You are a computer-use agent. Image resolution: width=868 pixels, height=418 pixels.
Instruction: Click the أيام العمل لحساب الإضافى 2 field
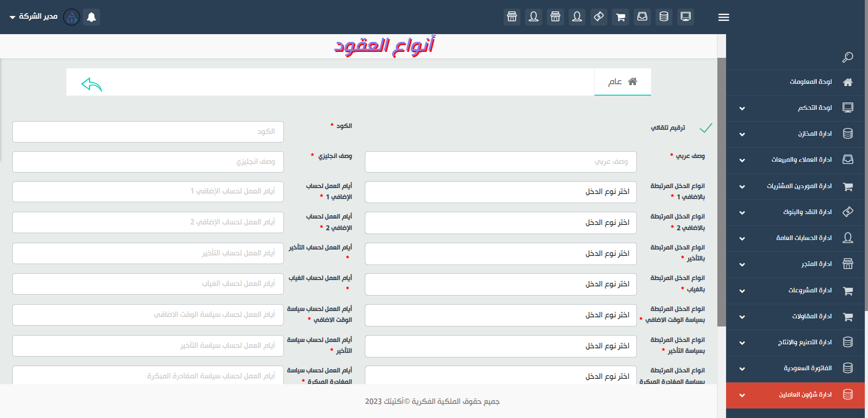148,222
